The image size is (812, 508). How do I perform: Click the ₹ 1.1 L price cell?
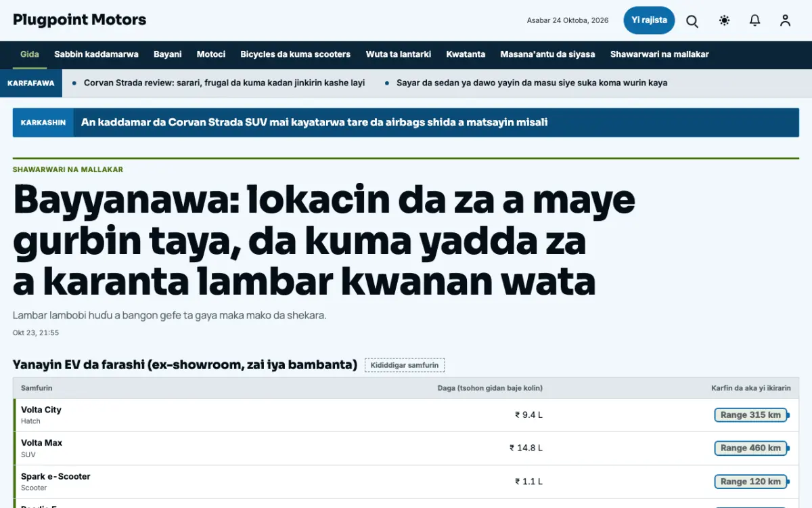click(x=528, y=482)
